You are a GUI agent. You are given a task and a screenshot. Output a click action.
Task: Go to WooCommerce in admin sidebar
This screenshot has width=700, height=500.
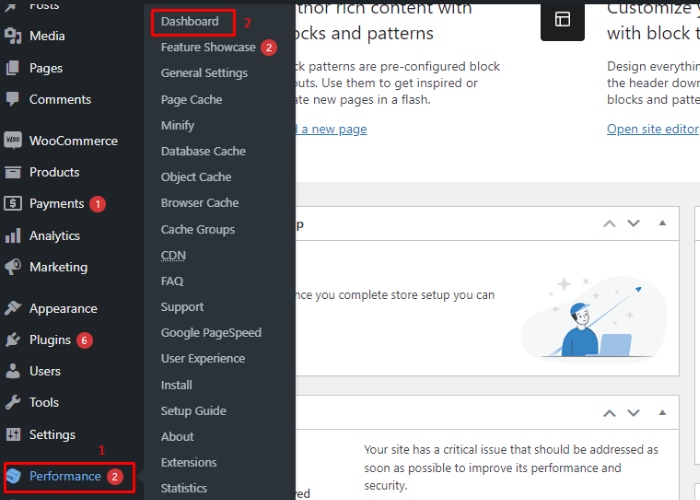(x=74, y=141)
